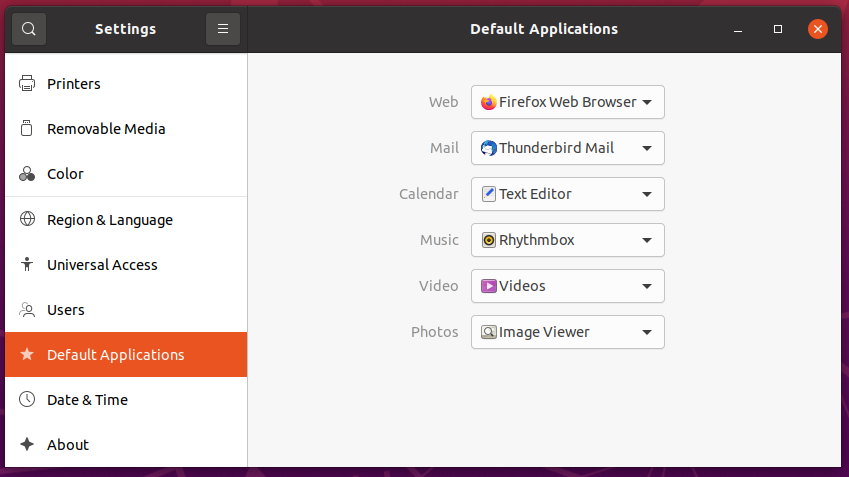Open the Music dropdown showing Rhythmbox
The width and height of the screenshot is (849, 477).
(x=567, y=240)
